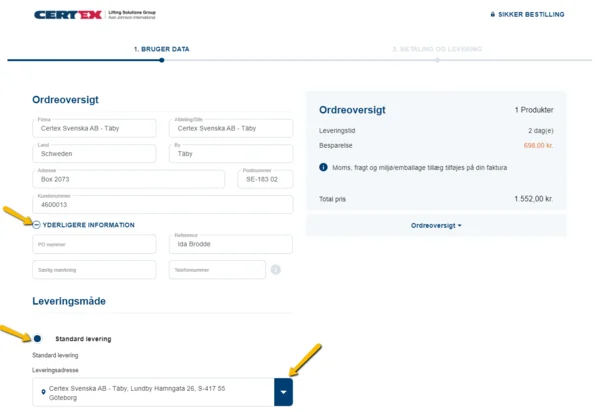Click the lock icon beside Sikker Bestilling
Screen dimensions: 600x412
coord(492,14)
